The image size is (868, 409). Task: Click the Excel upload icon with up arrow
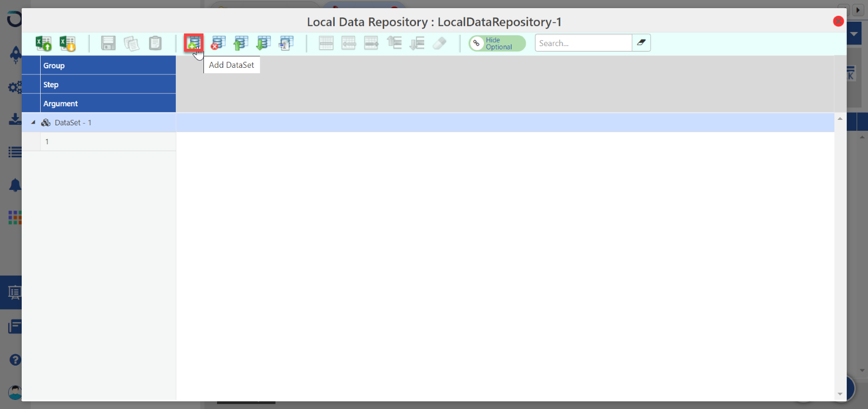[43, 43]
